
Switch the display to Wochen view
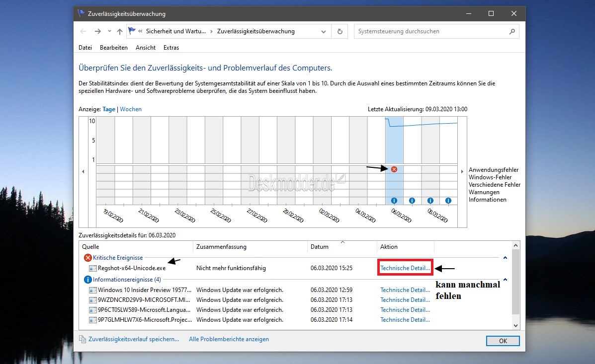pyautogui.click(x=130, y=109)
